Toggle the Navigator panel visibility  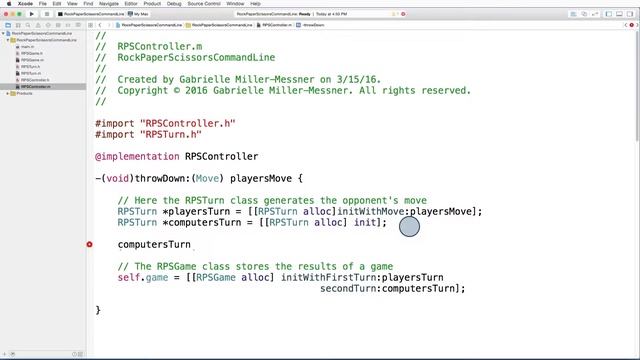coord(609,14)
